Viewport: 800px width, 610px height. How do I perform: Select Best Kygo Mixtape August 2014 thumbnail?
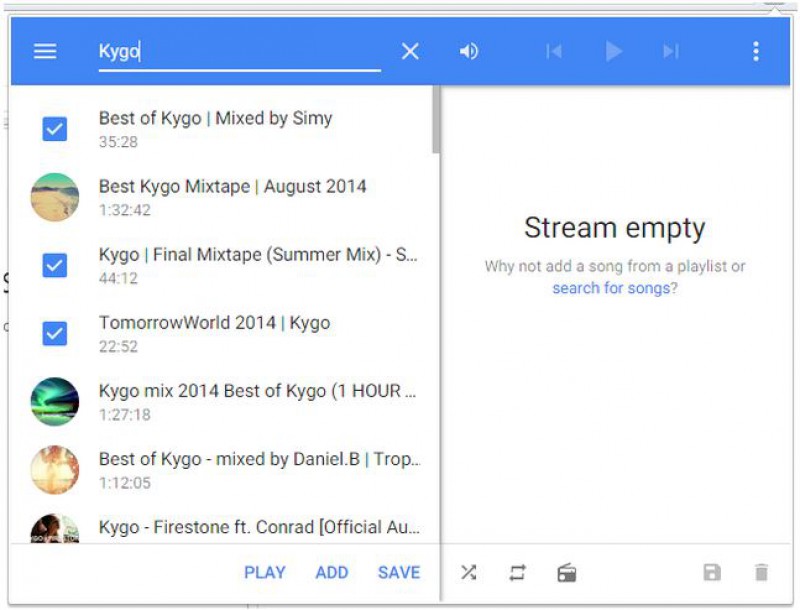[55, 197]
